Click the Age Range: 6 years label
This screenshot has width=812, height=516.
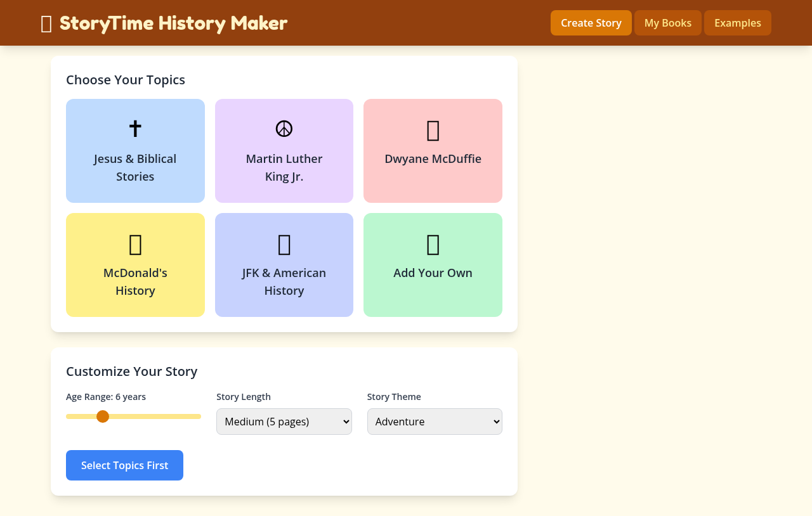(x=106, y=397)
